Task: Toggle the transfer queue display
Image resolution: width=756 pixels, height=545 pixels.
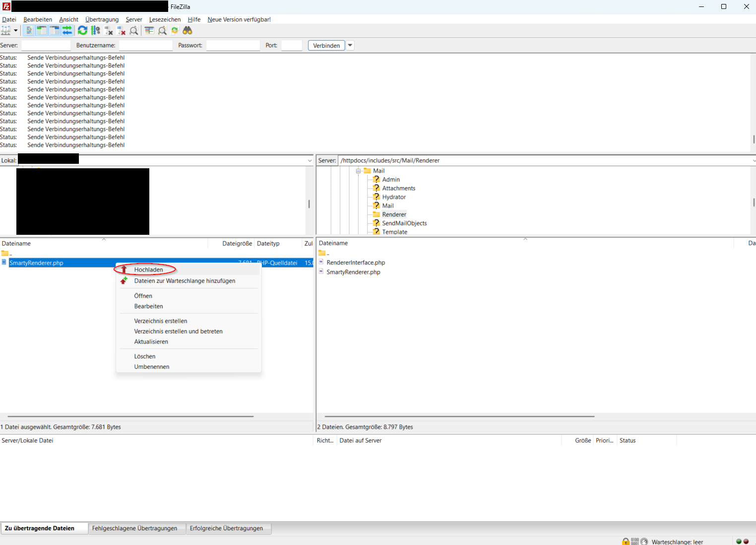Action: click(x=67, y=31)
